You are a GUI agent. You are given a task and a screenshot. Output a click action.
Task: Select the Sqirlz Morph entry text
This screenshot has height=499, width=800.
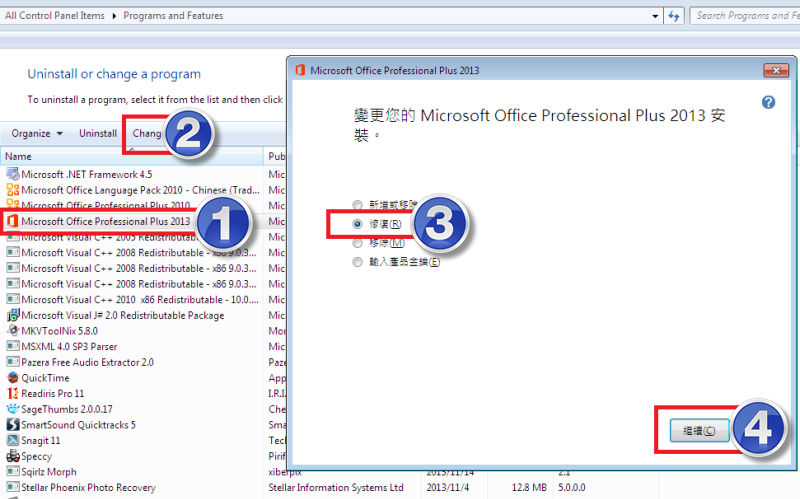pos(48,472)
